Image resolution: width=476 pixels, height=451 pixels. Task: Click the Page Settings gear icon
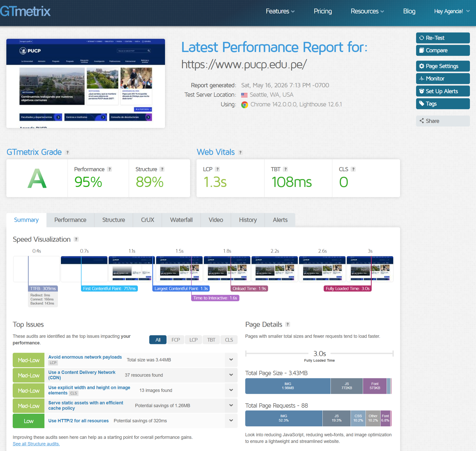(422, 66)
